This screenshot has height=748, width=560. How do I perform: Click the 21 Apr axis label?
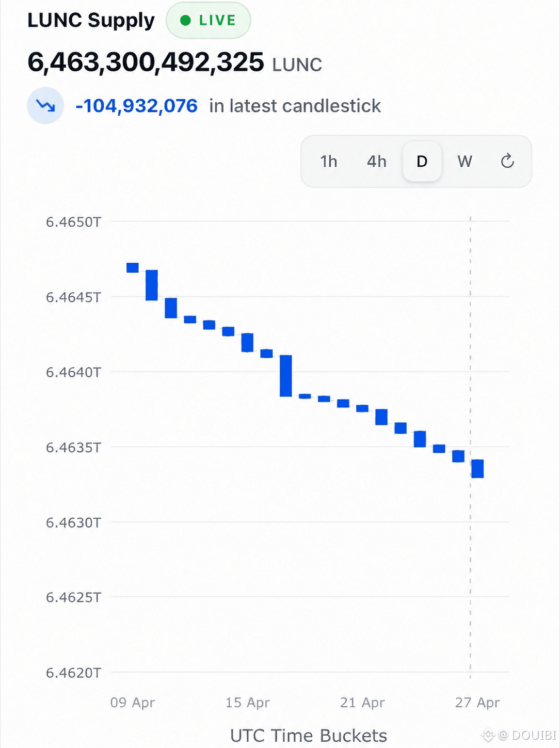(362, 703)
